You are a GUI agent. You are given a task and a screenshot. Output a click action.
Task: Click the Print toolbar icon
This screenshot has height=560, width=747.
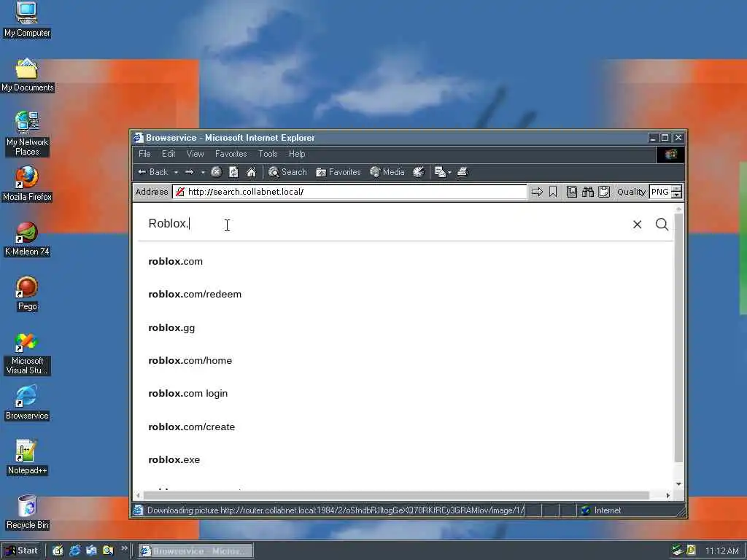point(462,172)
